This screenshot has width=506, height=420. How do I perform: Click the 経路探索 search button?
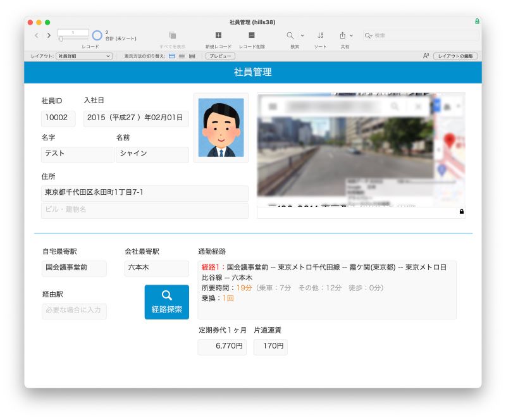[167, 302]
